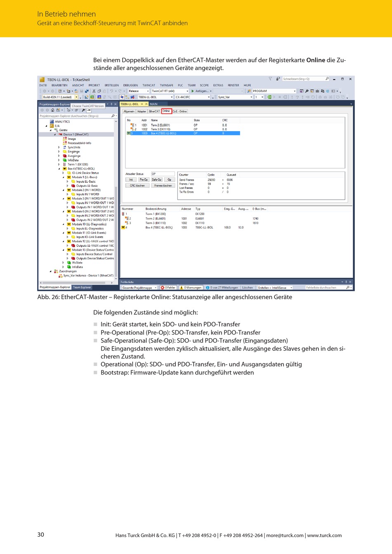392x554 pixels.
Task: Open the TWINCAT menu
Action: pyautogui.click(x=149, y=85)
